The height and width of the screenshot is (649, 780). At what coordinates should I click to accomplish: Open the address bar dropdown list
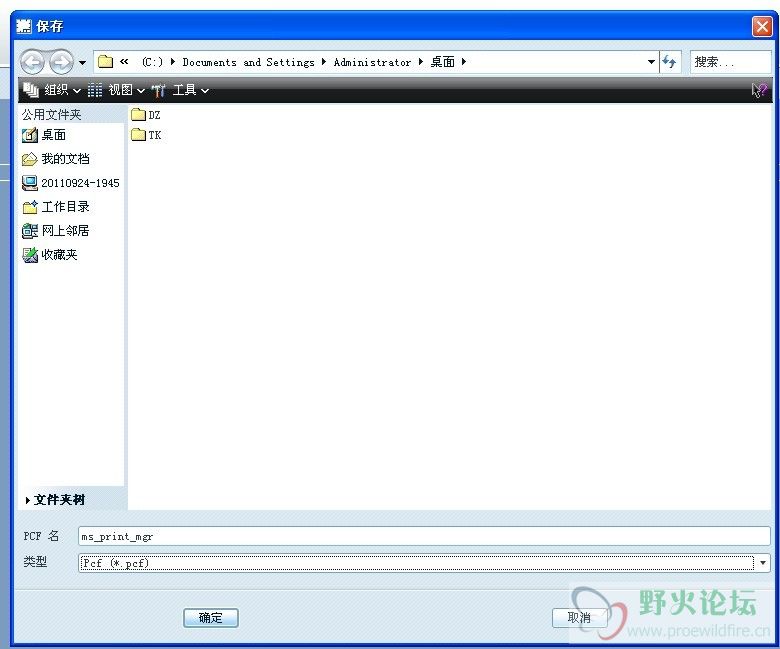[x=651, y=62]
